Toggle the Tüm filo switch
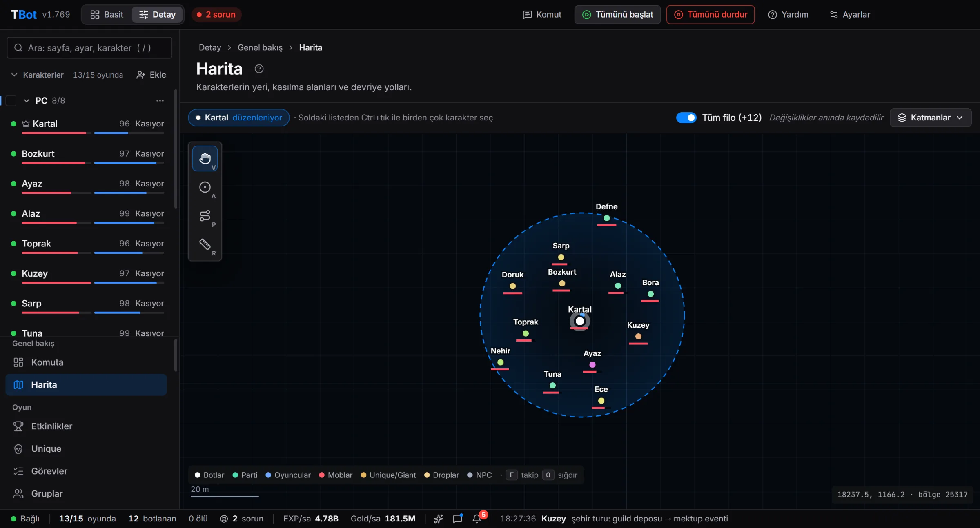The height and width of the screenshot is (528, 980). pyautogui.click(x=686, y=118)
